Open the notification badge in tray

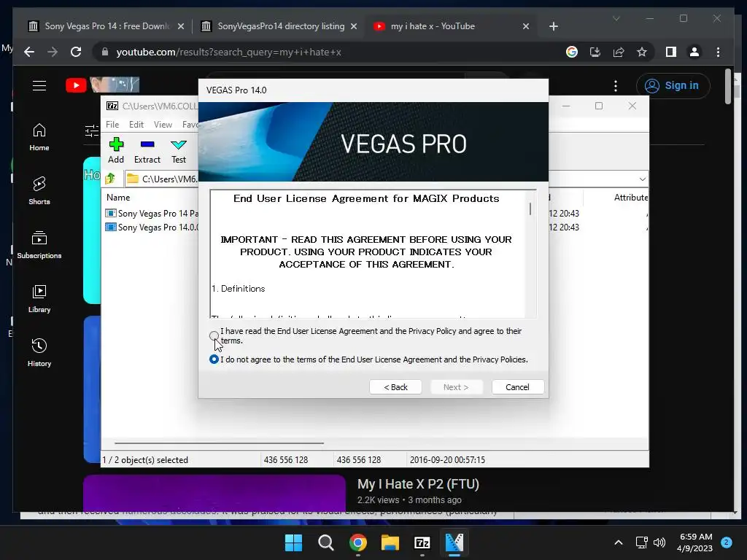tap(727, 542)
